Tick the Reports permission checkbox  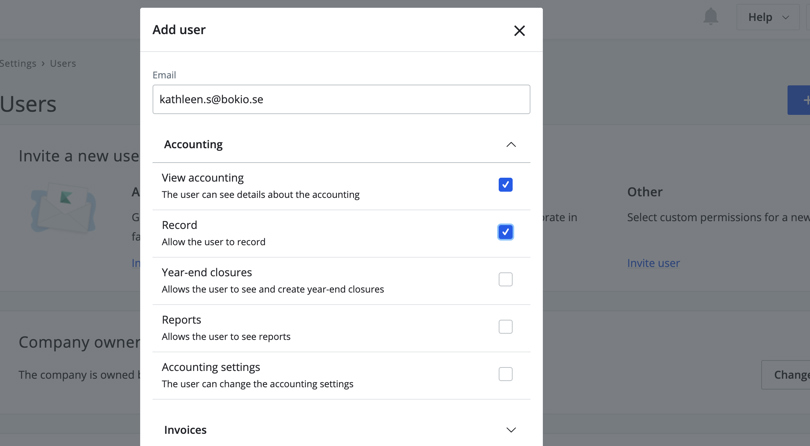point(505,327)
